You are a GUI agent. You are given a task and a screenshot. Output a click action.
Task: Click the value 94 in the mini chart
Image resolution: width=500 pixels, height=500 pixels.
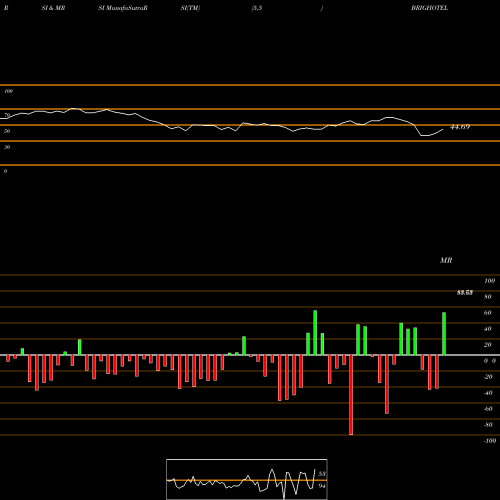click(x=322, y=486)
